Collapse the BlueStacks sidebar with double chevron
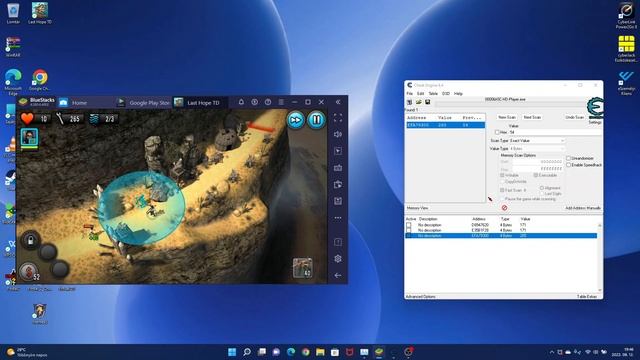 pos(338,102)
